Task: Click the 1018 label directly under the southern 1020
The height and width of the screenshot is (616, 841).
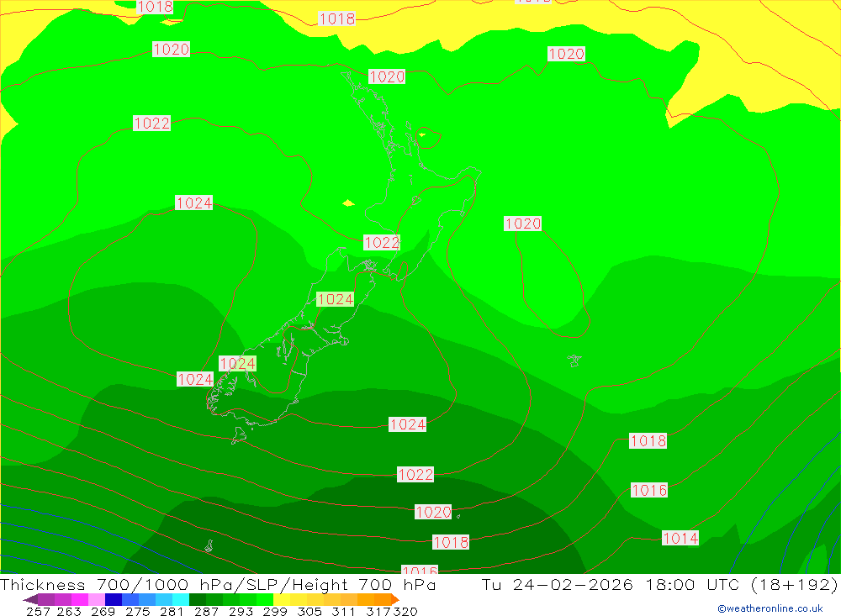Action: click(x=451, y=542)
